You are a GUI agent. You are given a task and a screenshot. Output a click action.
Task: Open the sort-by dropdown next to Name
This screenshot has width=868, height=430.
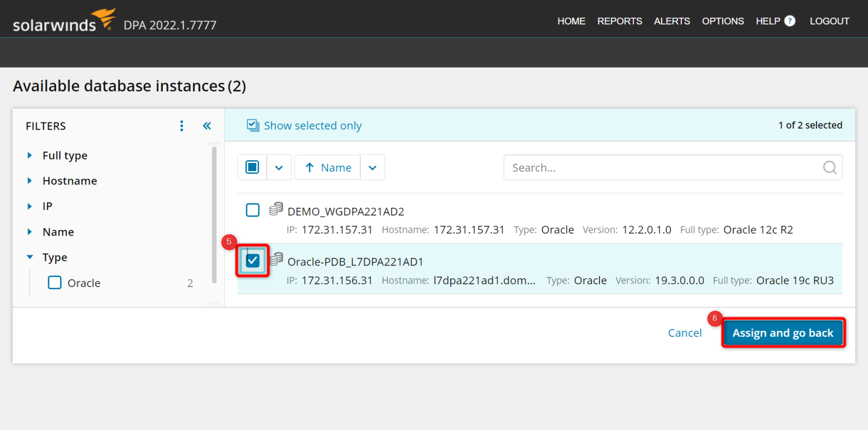point(373,167)
